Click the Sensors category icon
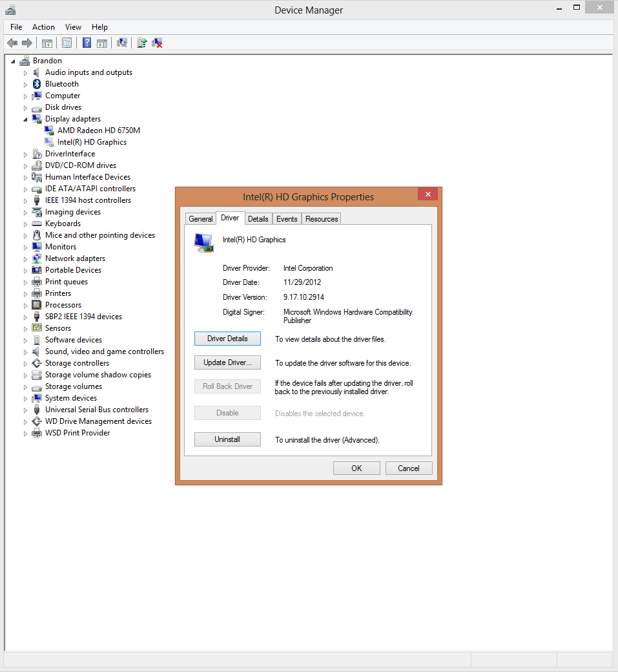The image size is (618, 672). [x=37, y=328]
